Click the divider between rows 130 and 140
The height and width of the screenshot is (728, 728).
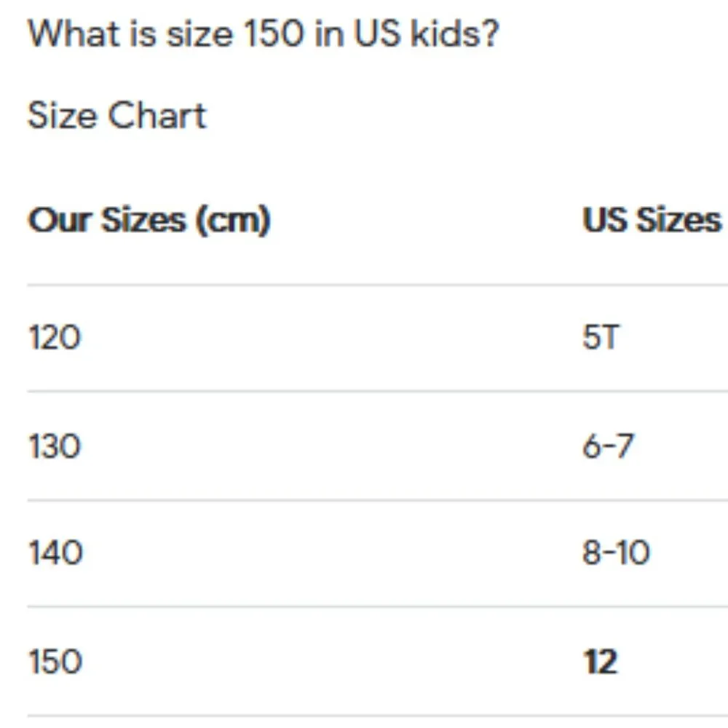click(377, 501)
